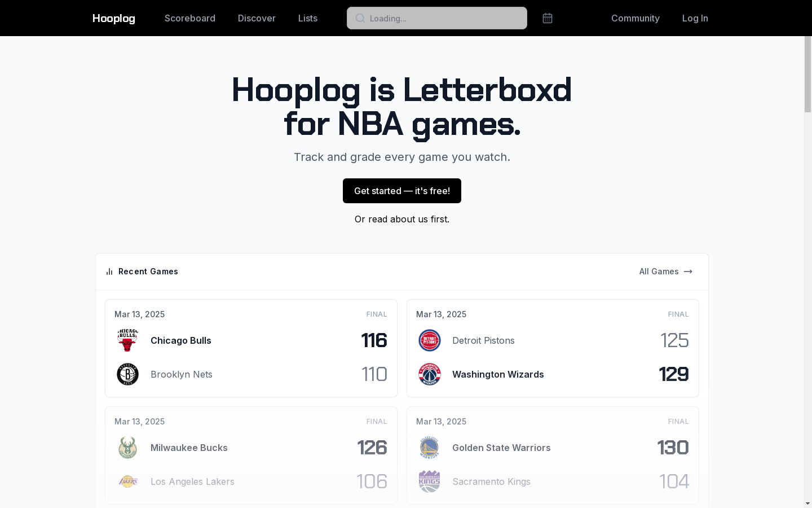
Task: Select the Milwaukee Bucks team name
Action: click(x=189, y=448)
